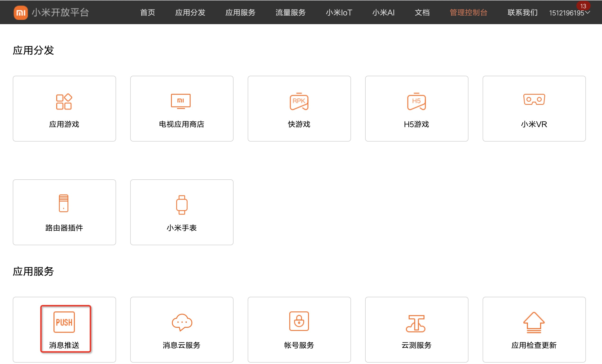Open the 小米手表 watch icon
Screen dimensions: 602x364
[x=182, y=204]
